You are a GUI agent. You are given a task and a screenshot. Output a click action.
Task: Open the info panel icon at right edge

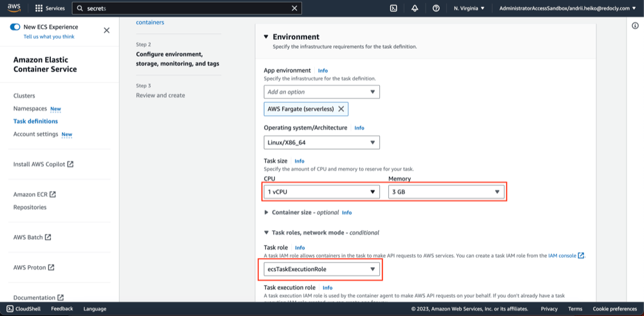[x=635, y=26]
